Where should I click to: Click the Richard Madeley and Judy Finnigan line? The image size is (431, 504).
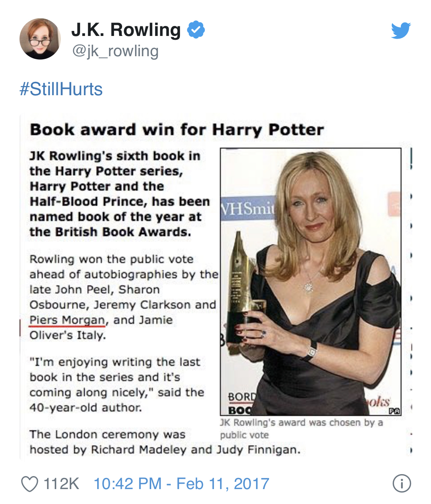pos(165,449)
